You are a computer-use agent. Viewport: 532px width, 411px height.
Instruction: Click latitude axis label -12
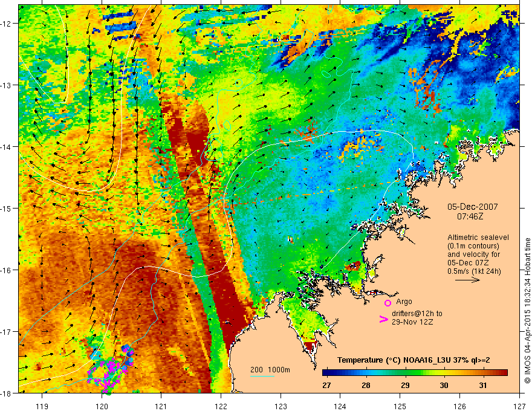point(7,24)
